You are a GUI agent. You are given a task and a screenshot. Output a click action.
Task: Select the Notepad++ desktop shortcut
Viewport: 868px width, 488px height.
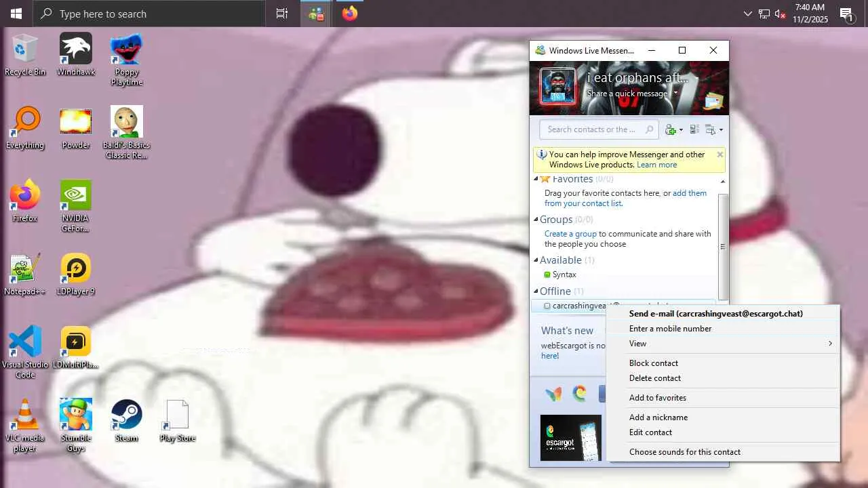pyautogui.click(x=25, y=274)
